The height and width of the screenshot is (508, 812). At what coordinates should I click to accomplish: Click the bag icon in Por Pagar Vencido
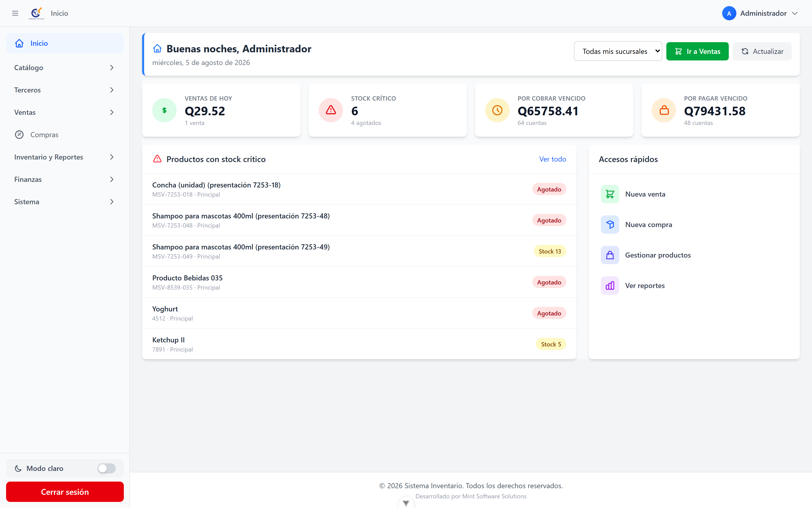coord(664,110)
